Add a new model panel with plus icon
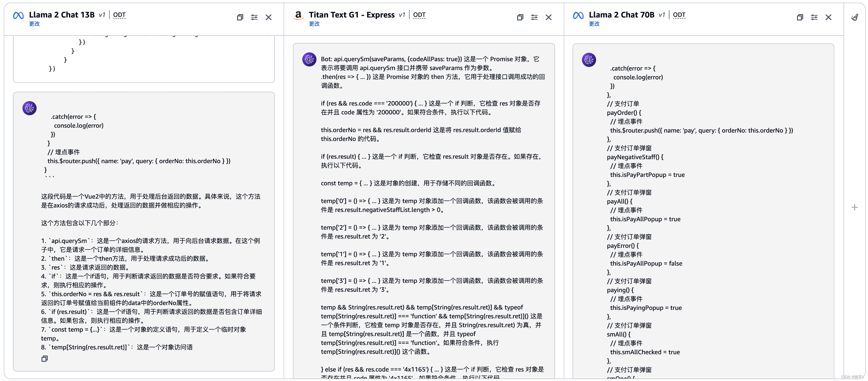 [x=854, y=207]
